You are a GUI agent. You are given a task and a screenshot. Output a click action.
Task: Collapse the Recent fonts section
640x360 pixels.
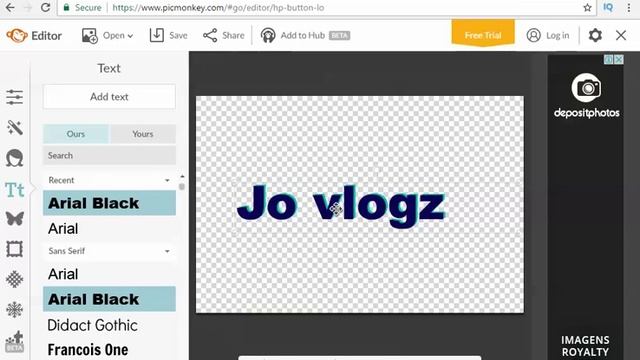167,180
